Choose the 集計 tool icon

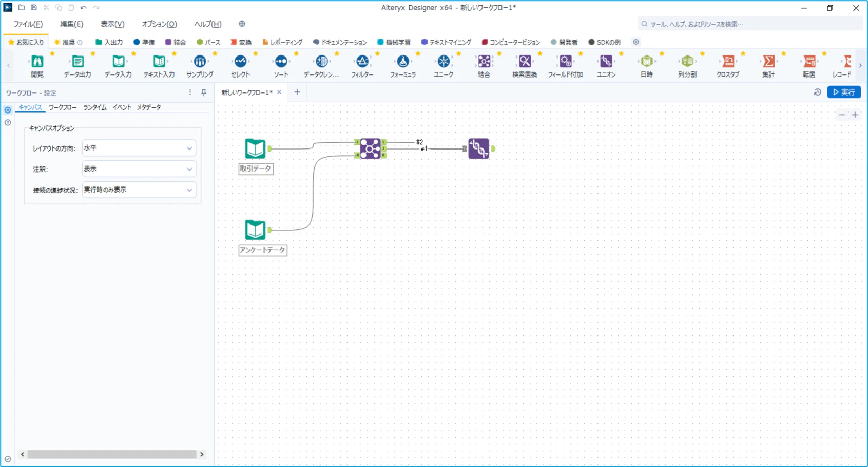(768, 62)
